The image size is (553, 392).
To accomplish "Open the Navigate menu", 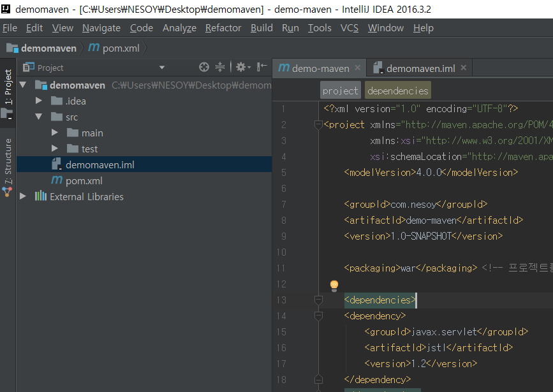I will click(x=101, y=28).
